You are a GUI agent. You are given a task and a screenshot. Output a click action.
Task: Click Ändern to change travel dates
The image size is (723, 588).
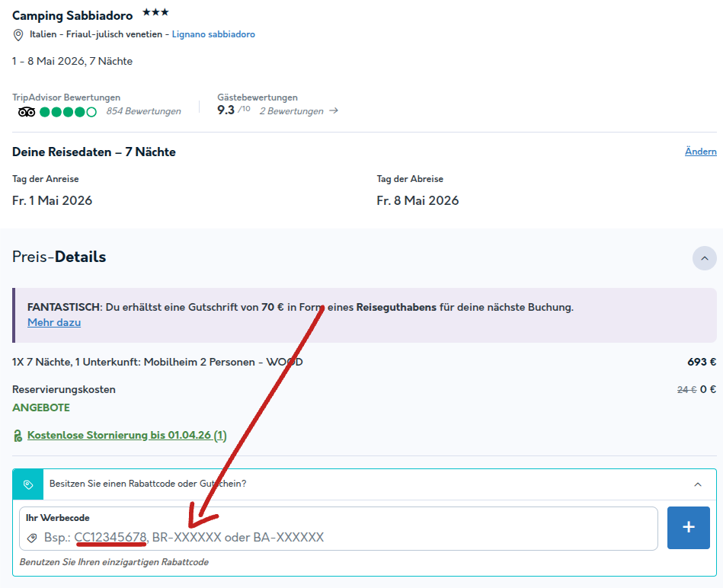coord(700,151)
